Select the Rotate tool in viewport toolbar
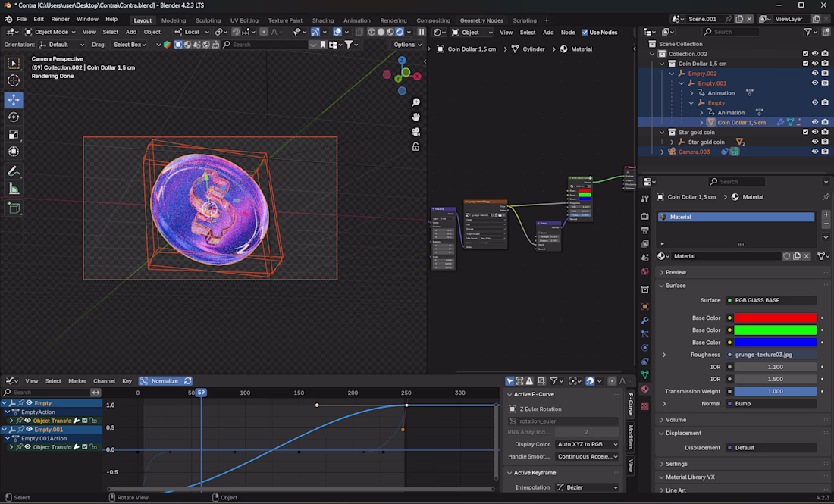 pos(14,117)
